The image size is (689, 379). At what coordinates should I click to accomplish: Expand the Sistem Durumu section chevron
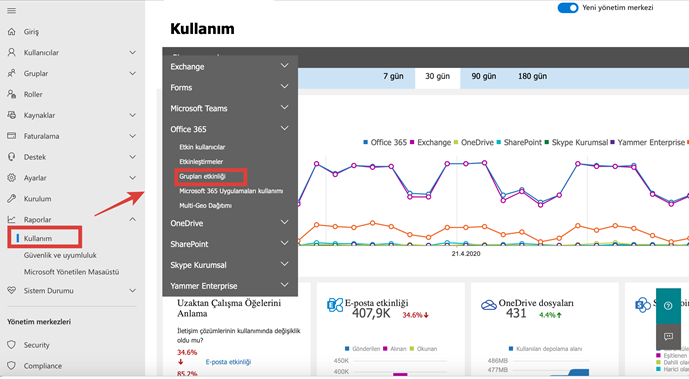pyautogui.click(x=132, y=290)
